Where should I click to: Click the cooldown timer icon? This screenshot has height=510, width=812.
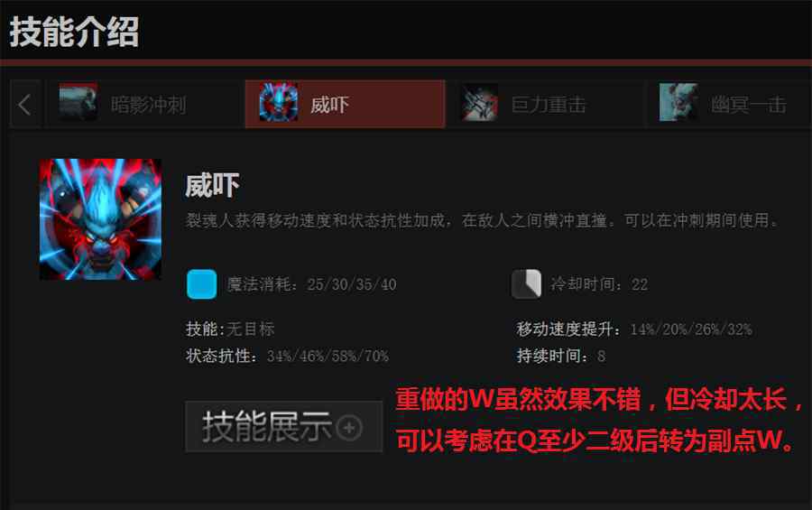(526, 284)
